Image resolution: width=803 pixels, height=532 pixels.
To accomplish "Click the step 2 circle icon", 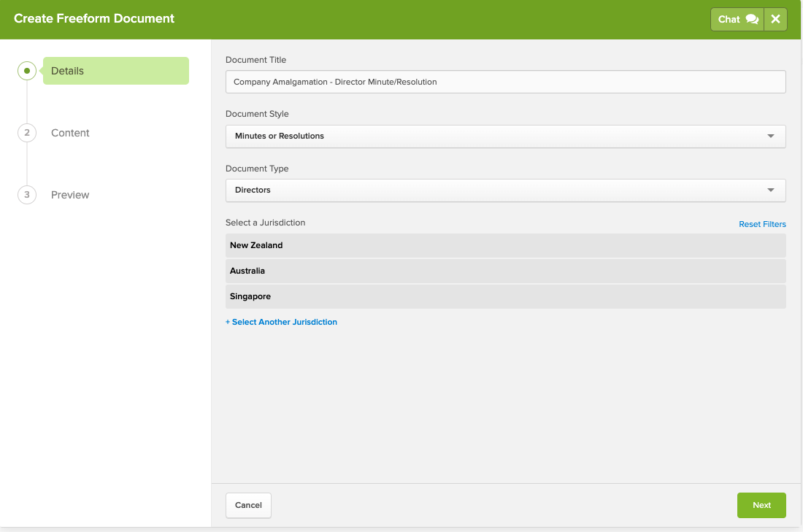I will [x=27, y=133].
